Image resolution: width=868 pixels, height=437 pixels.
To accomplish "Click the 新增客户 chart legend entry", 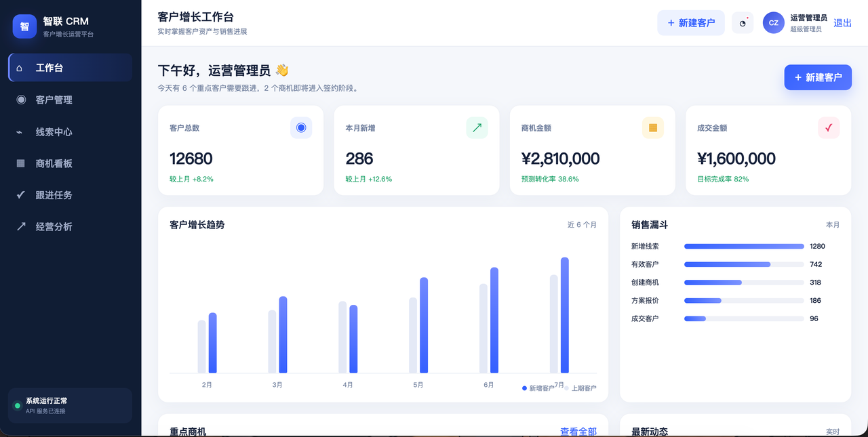I will click(538, 388).
